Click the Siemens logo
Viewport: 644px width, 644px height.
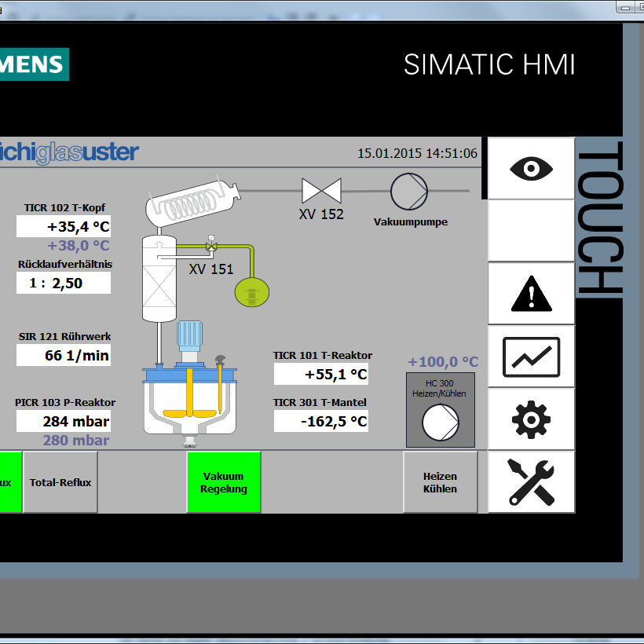[x=34, y=64]
